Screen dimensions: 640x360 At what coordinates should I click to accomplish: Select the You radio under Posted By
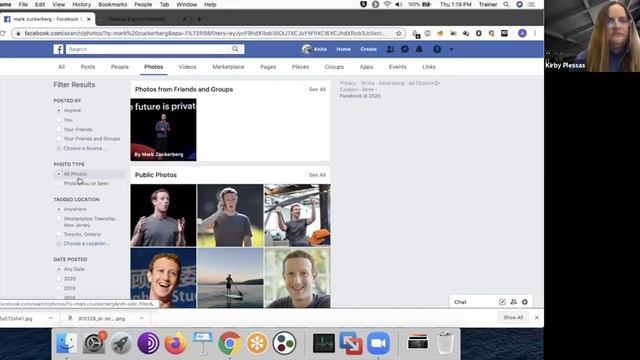[59, 120]
